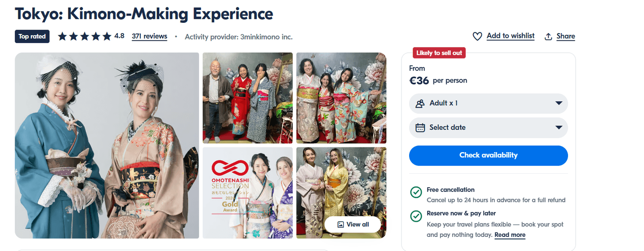
Task: Click the people icon beside Adult x 1
Action: (420, 104)
